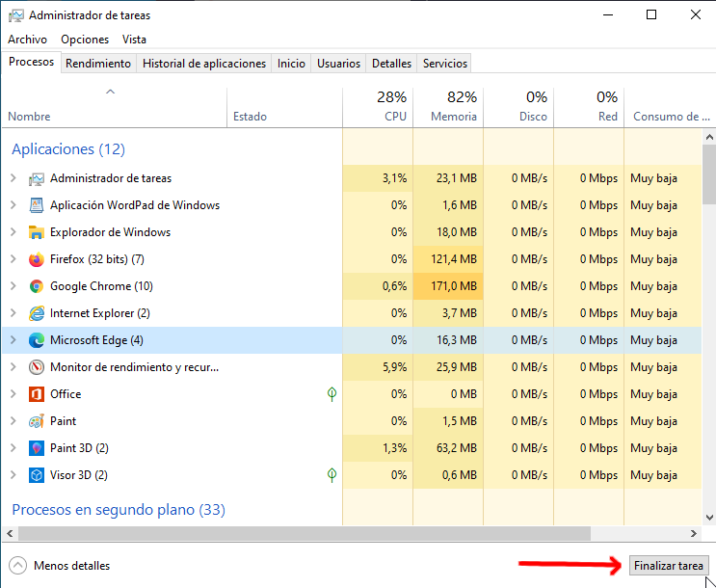The image size is (716, 588).
Task: Collapse view with Menos detalles arrow icon
Action: point(17,566)
